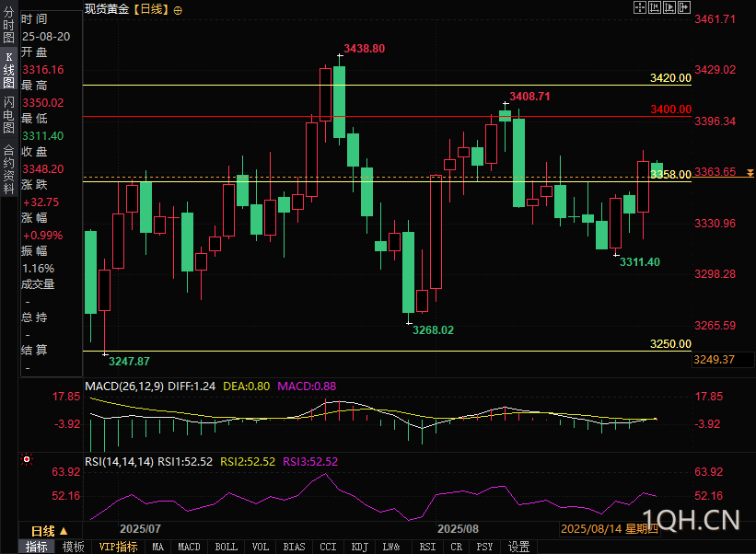Open the 日线 period selector dropdown
Viewport: 756px width, 554px height.
(x=49, y=531)
